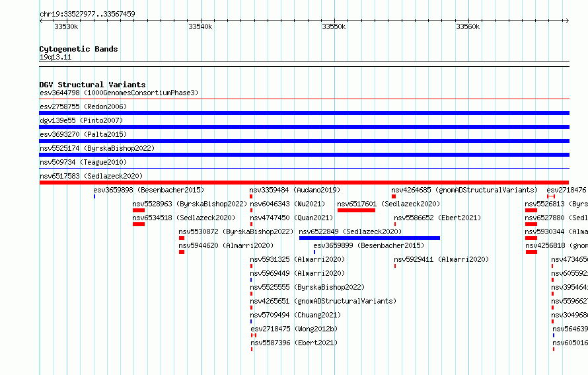Click nsv6534518 (Sedlazeck2020) label
Image resolution: width=588 pixels, height=375 pixels.
click(x=184, y=218)
